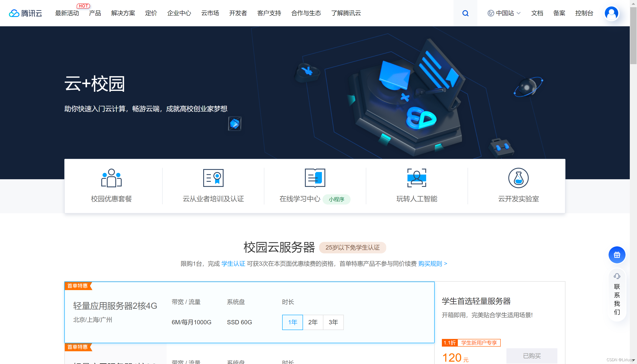Click the Tencent Cloud logo
637x364 pixels.
point(25,13)
